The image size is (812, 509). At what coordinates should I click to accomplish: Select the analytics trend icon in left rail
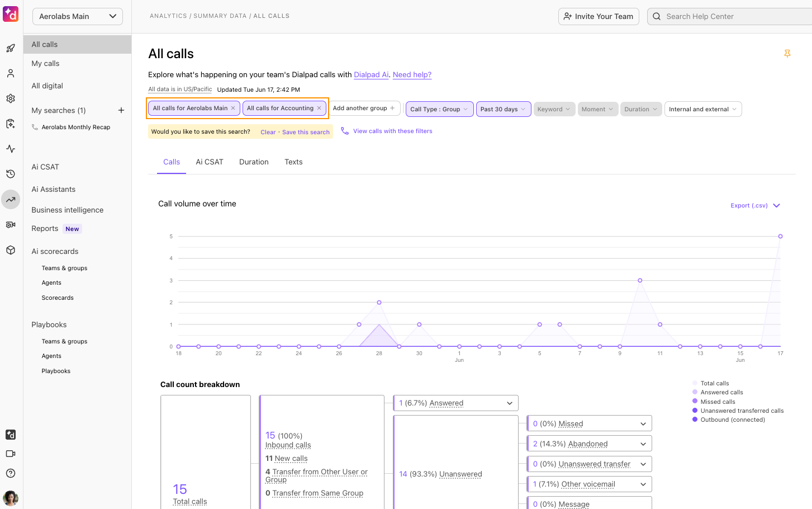coord(11,200)
